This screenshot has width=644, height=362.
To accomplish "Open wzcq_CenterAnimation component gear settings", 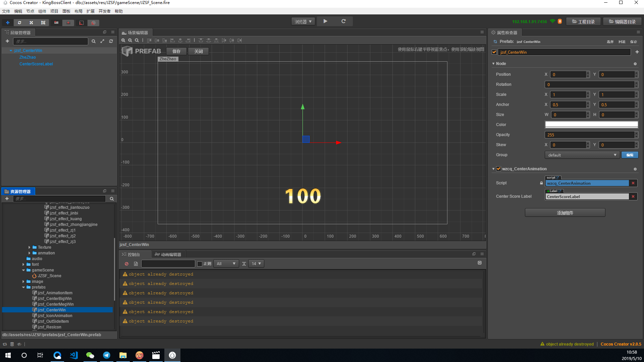I will tap(635, 169).
